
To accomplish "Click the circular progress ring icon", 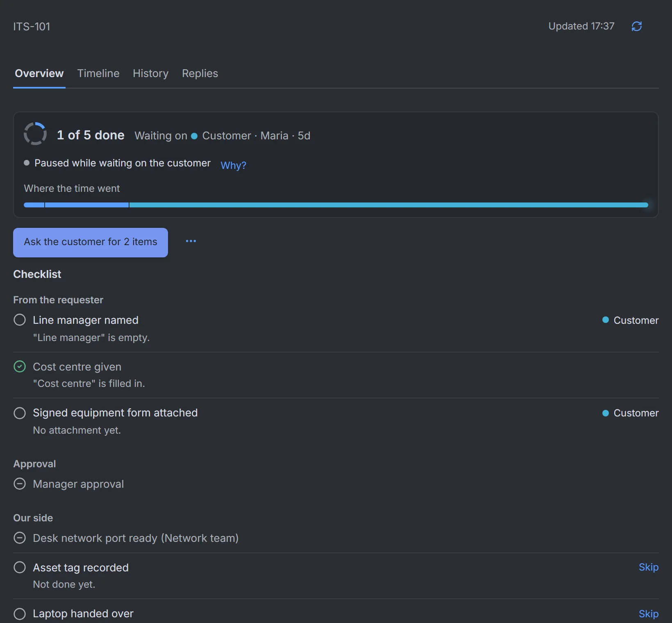I will [35, 134].
